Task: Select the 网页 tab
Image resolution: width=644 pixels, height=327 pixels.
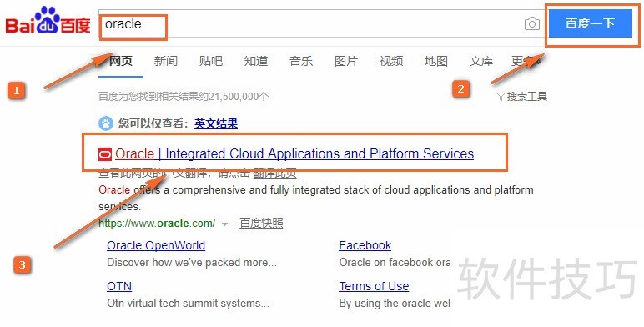Action: [120, 61]
